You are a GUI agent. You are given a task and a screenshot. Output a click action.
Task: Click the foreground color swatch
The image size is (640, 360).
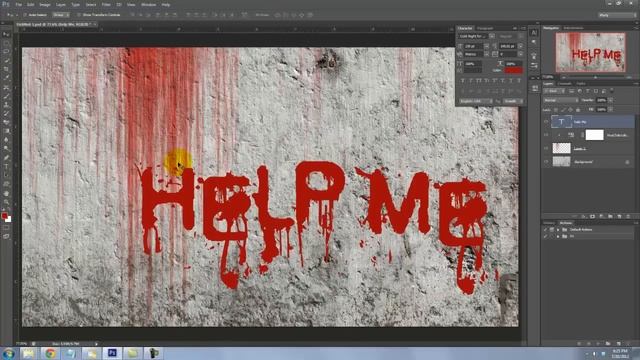tap(4, 216)
